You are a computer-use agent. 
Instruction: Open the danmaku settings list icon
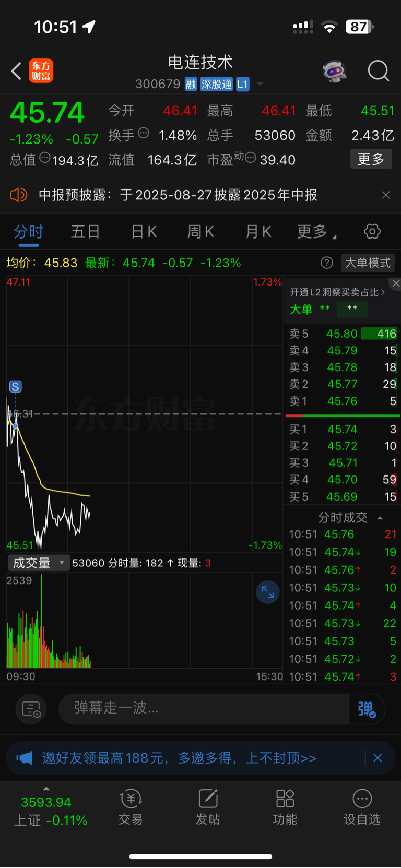pos(31,709)
